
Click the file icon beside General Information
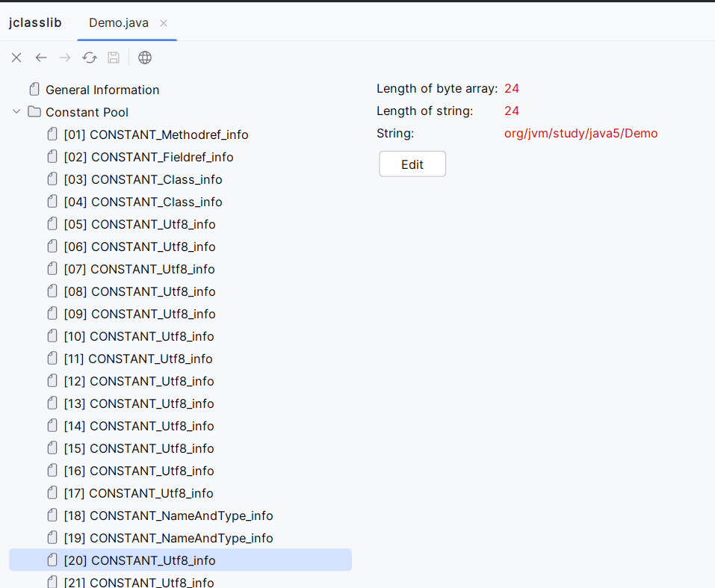[x=34, y=90]
